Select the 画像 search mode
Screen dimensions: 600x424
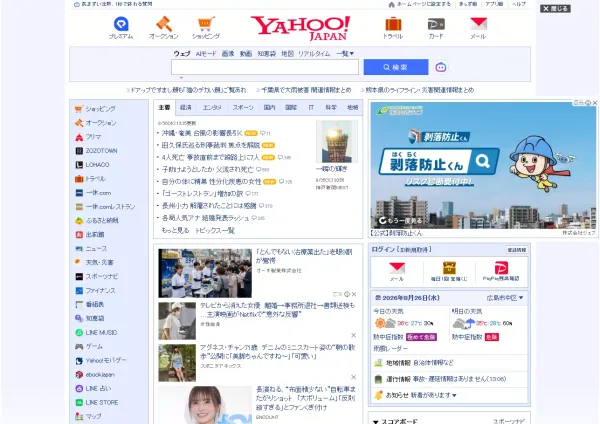coord(228,54)
